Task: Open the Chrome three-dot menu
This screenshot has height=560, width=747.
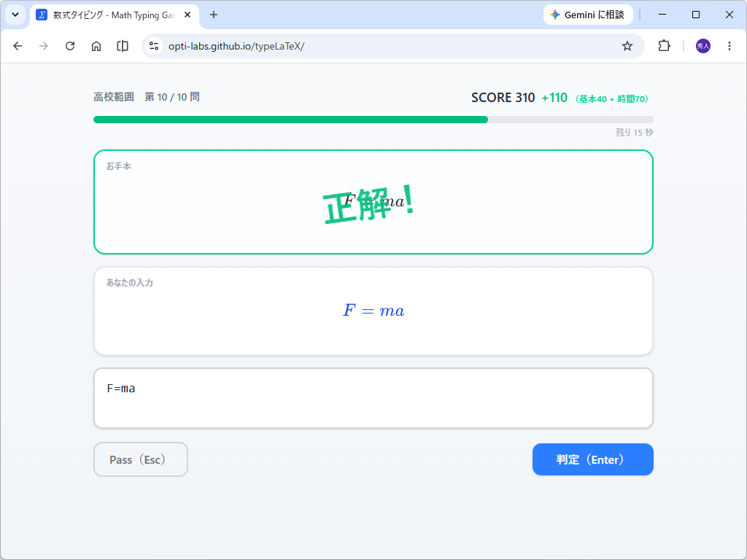Action: (x=729, y=46)
